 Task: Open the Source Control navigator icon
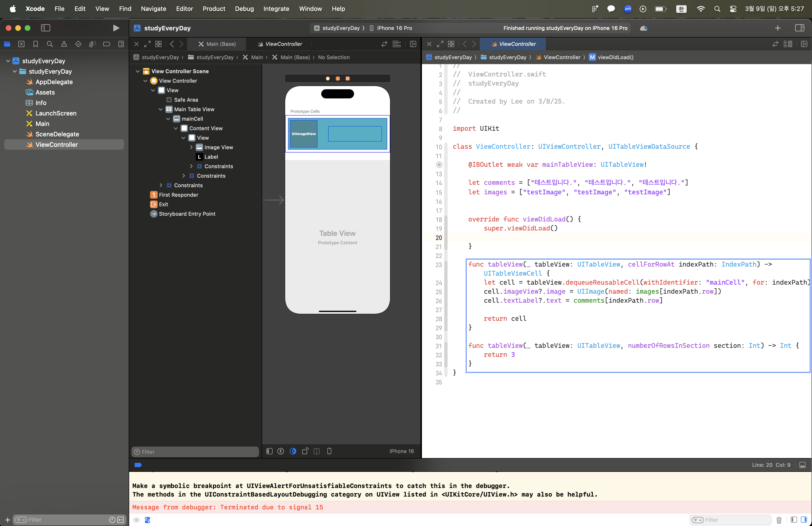(21, 44)
